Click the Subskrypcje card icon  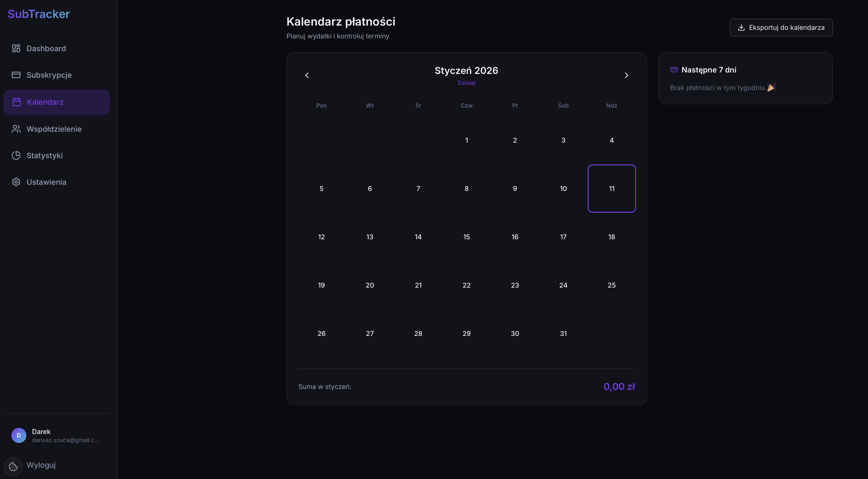16,75
